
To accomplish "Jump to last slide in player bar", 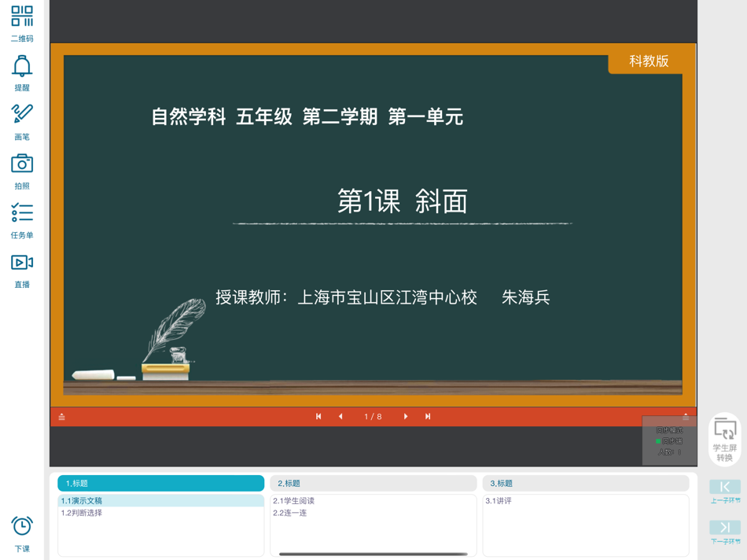I will (428, 416).
